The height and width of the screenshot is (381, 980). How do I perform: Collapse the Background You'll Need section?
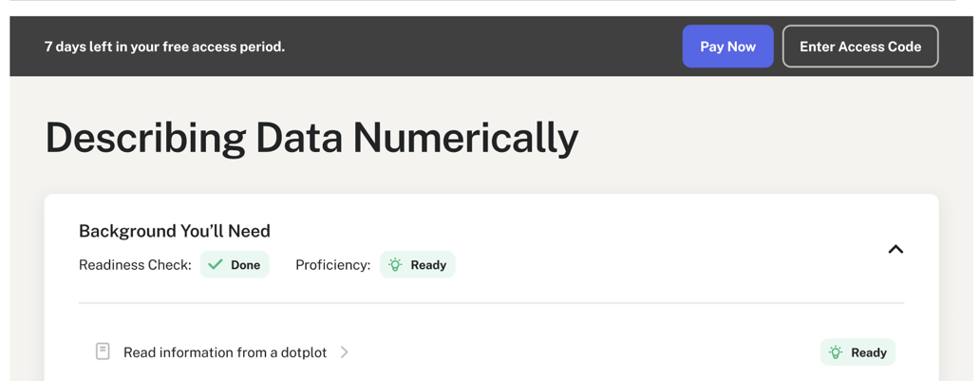[x=895, y=249]
